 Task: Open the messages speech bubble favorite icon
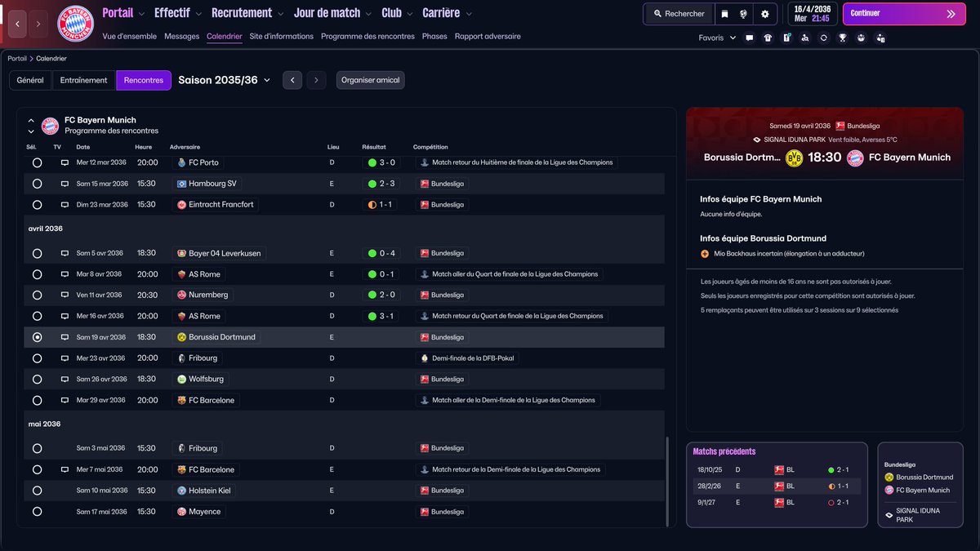pos(749,38)
